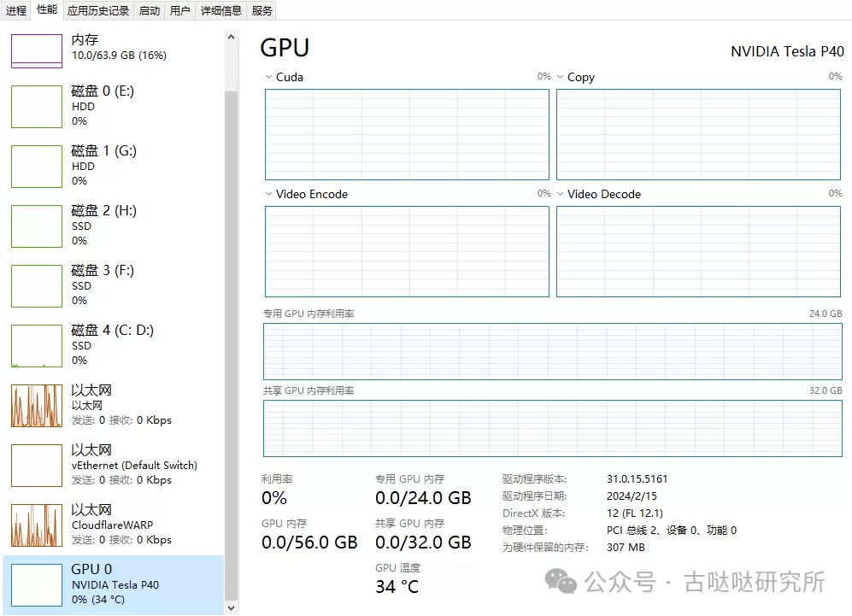This screenshot has height=616, width=852.
Task: Select Disk 2 (H:) SSD entry
Action: (113, 226)
